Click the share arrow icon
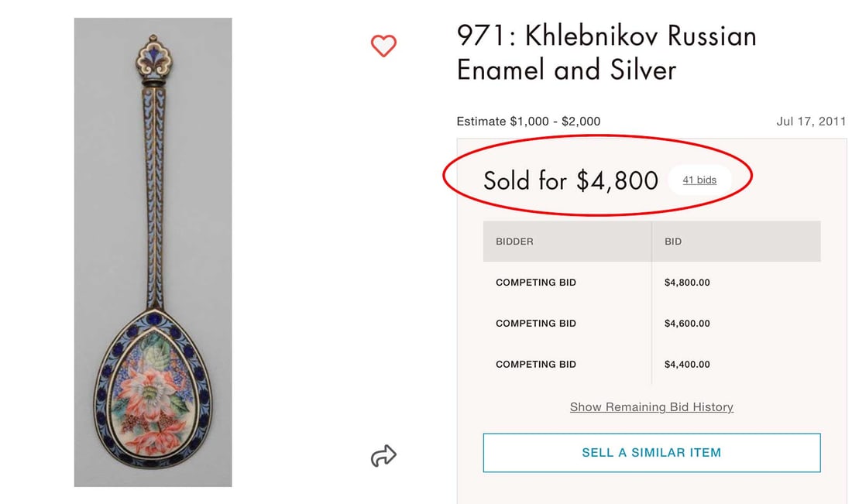 tap(383, 456)
